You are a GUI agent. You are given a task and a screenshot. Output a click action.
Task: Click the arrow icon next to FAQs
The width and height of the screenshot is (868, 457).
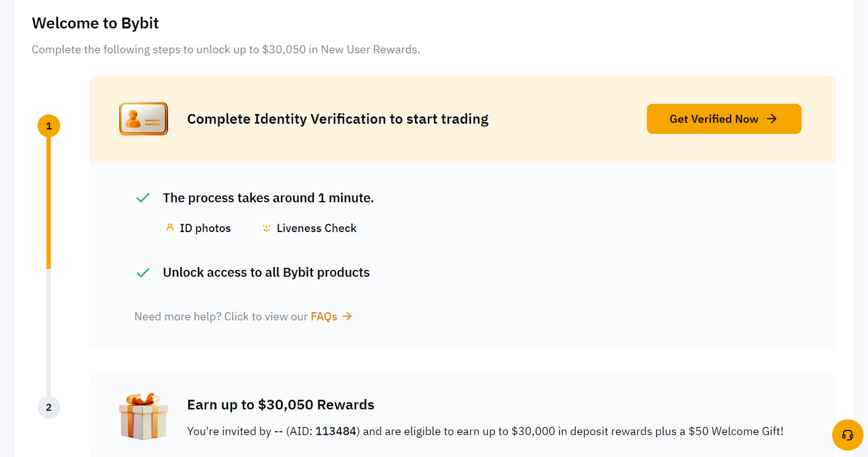click(x=347, y=316)
